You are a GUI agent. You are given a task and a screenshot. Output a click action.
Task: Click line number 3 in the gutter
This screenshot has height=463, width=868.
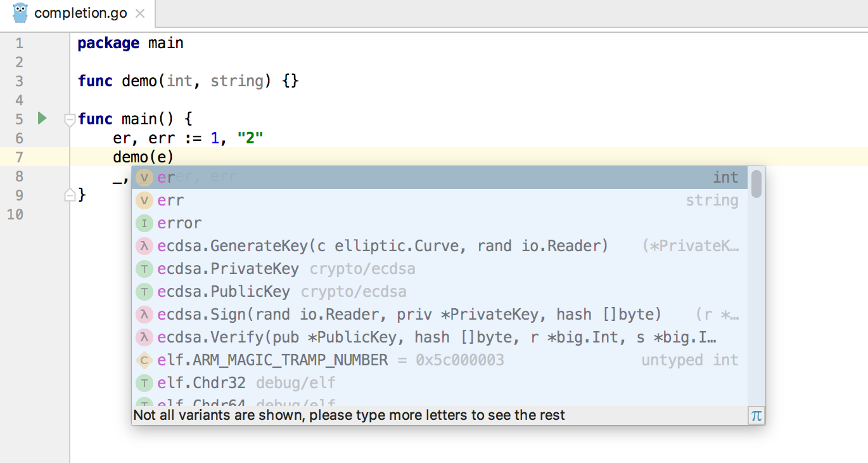(x=19, y=81)
